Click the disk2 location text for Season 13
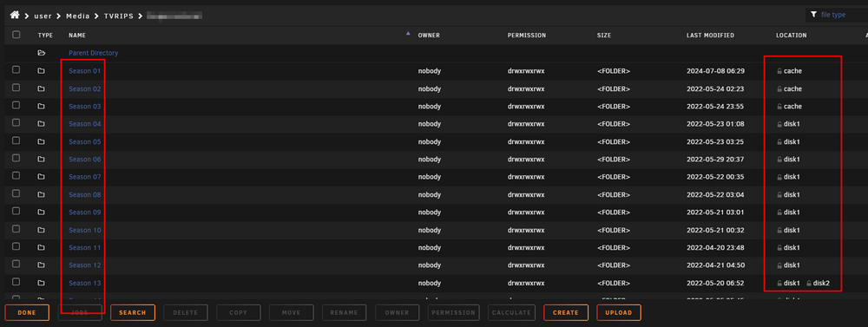Image resolution: width=868 pixels, height=327 pixels. coord(821,283)
